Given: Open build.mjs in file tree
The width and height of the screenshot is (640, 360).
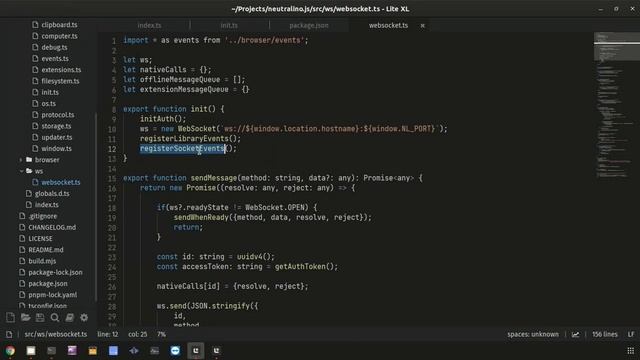Looking at the screenshot, I should coord(42,261).
